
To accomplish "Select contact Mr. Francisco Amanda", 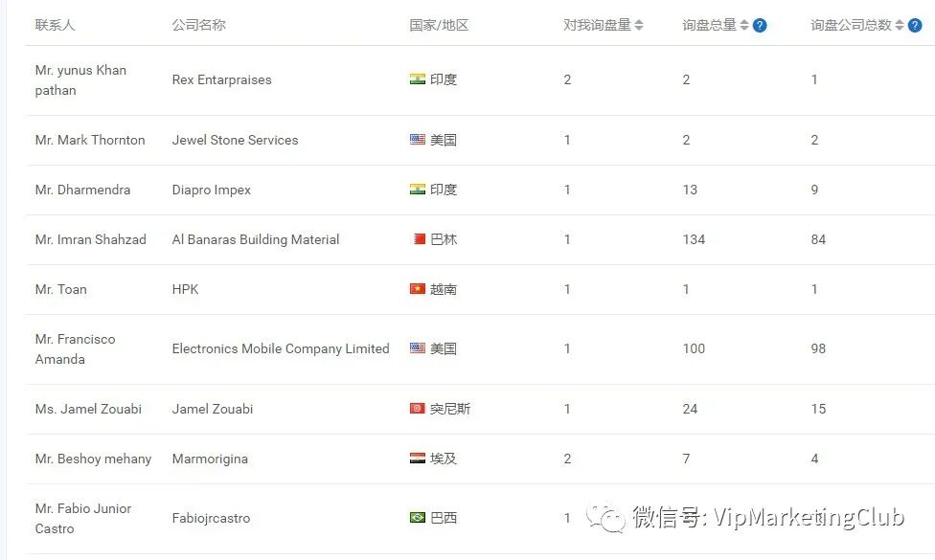I will pos(75,349).
